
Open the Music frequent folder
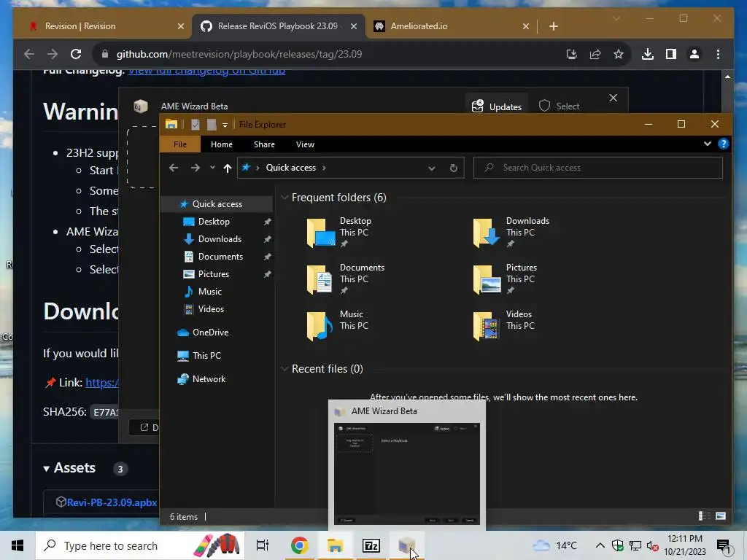tap(338, 326)
